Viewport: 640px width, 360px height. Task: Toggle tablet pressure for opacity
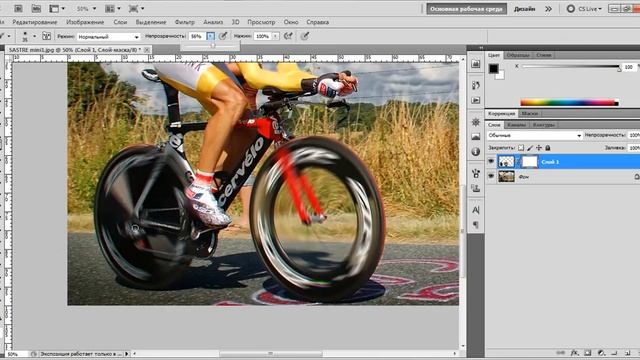pos(223,36)
